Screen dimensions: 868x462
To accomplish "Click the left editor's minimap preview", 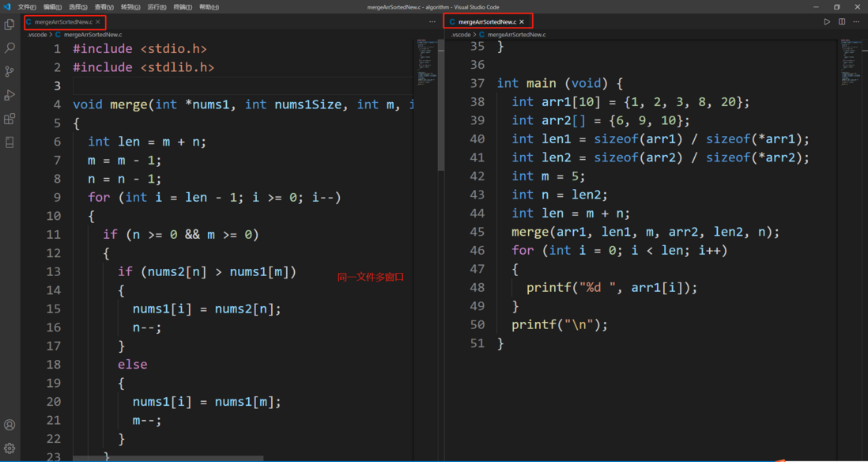I will [x=426, y=62].
